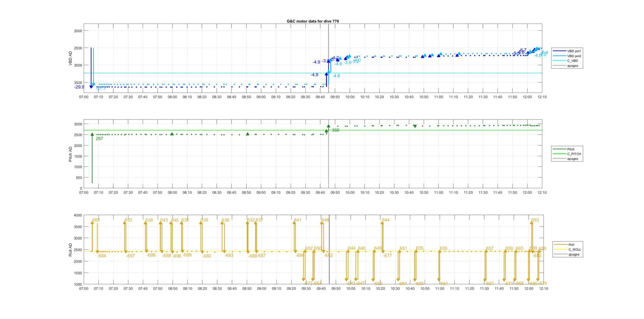Click the "651" roll data label
The image size is (644, 319).
403,249
